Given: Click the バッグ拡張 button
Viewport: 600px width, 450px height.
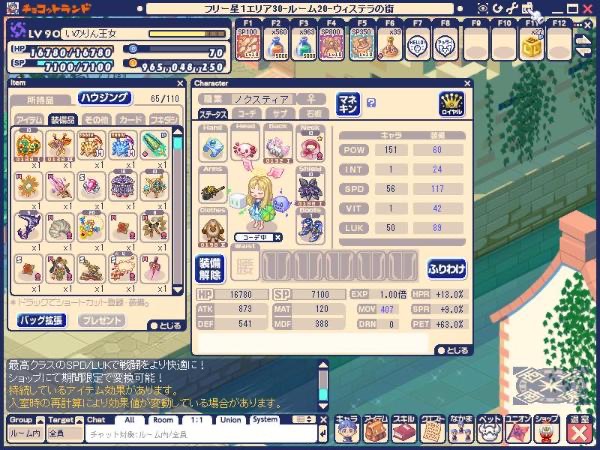Looking at the screenshot, I should (41, 320).
